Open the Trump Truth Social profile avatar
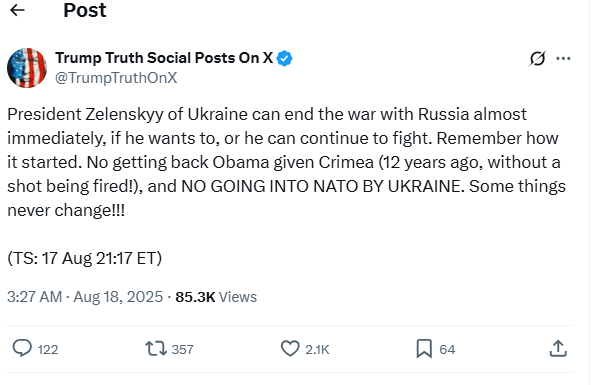The height and width of the screenshot is (385, 606). tap(27, 68)
